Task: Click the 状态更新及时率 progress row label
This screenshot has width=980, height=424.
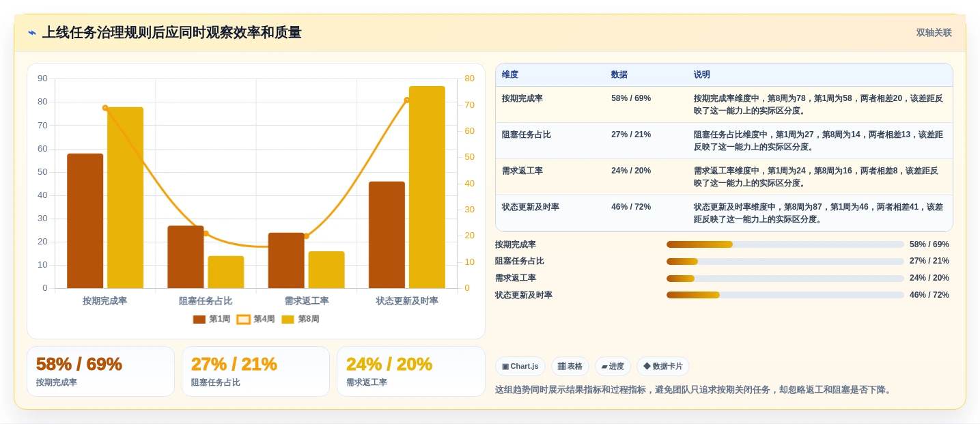Action: [524, 295]
